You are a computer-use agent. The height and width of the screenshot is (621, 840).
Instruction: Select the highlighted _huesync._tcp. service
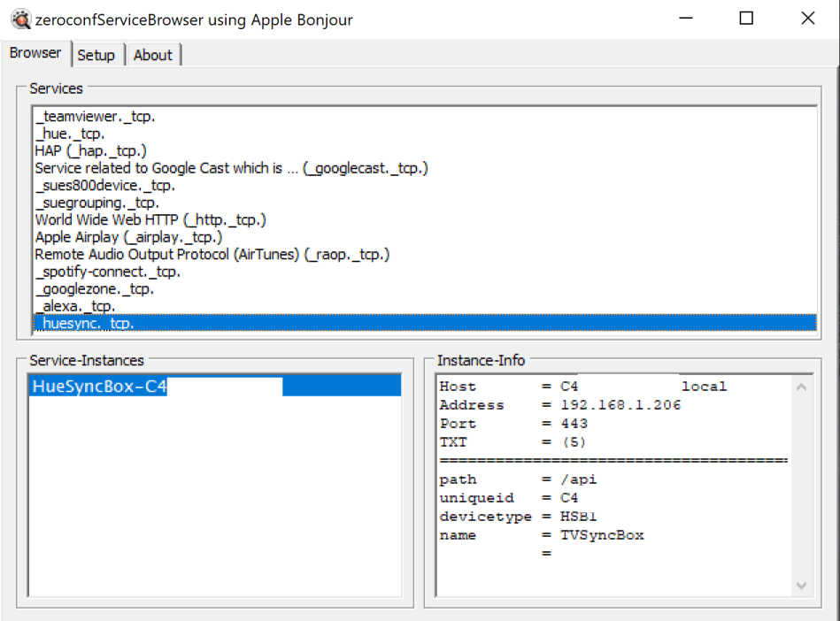[x=89, y=322]
